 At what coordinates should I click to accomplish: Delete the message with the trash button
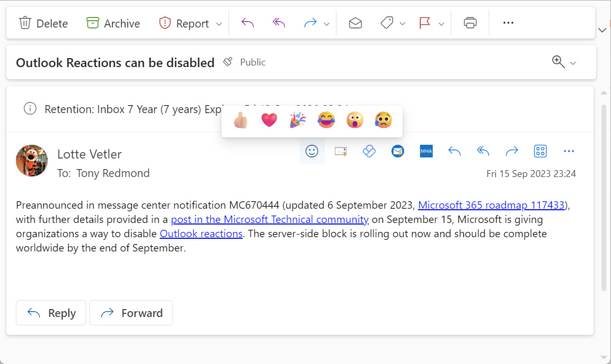pyautogui.click(x=43, y=23)
